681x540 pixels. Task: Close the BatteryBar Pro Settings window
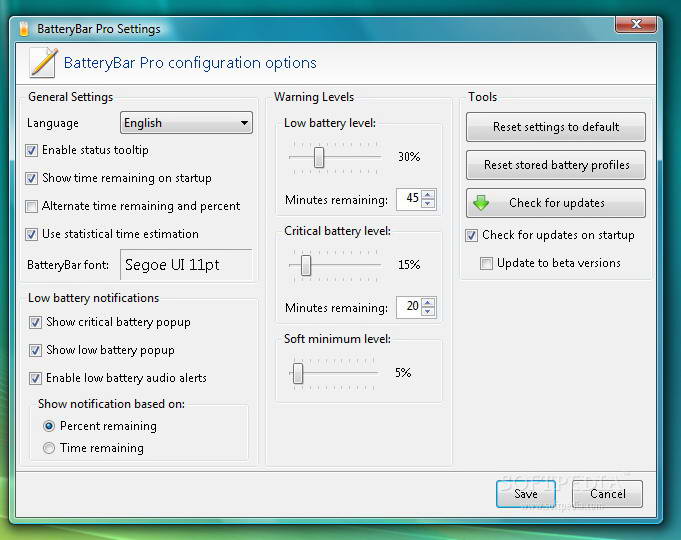[636, 24]
